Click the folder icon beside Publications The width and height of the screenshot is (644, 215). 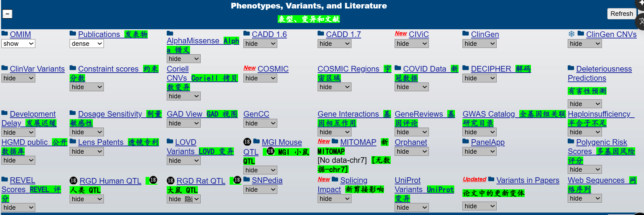[x=73, y=33]
